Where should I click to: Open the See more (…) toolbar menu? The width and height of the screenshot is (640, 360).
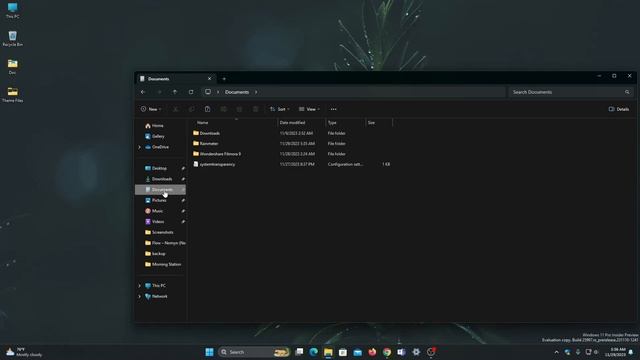point(333,109)
